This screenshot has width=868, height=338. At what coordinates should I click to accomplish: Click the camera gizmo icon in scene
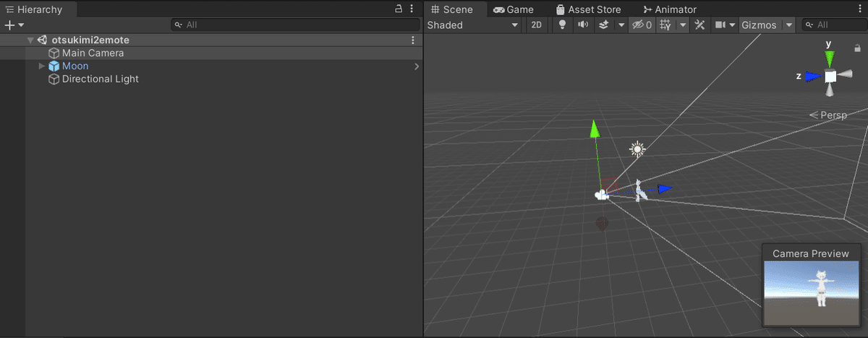(x=600, y=194)
